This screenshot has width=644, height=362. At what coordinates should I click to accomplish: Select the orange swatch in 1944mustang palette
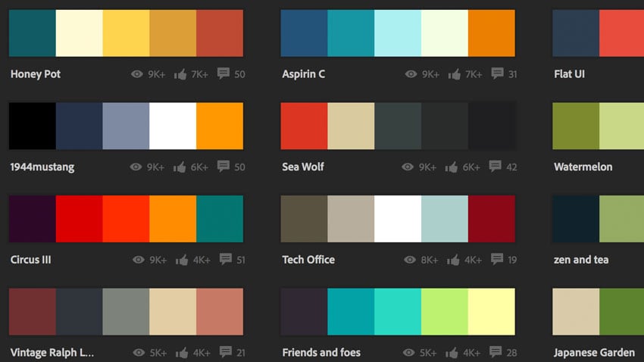pos(220,126)
